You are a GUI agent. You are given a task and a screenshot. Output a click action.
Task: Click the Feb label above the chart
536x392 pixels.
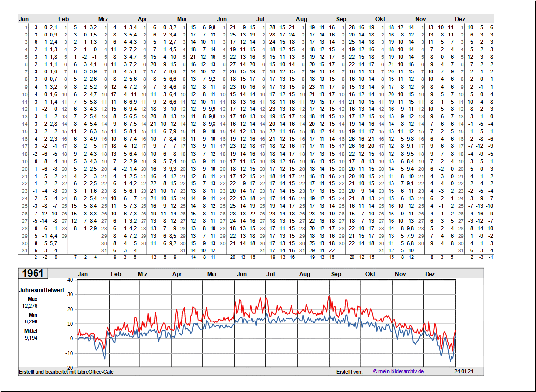[116, 274]
